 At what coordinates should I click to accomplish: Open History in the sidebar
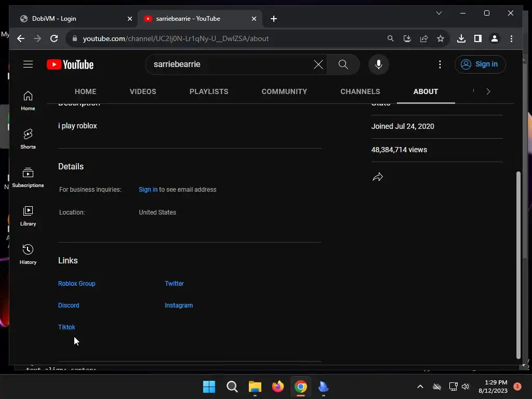click(28, 255)
